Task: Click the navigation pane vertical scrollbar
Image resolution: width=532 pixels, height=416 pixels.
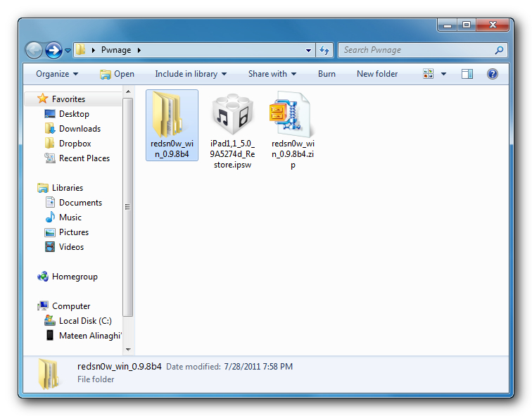Action: tap(128, 208)
